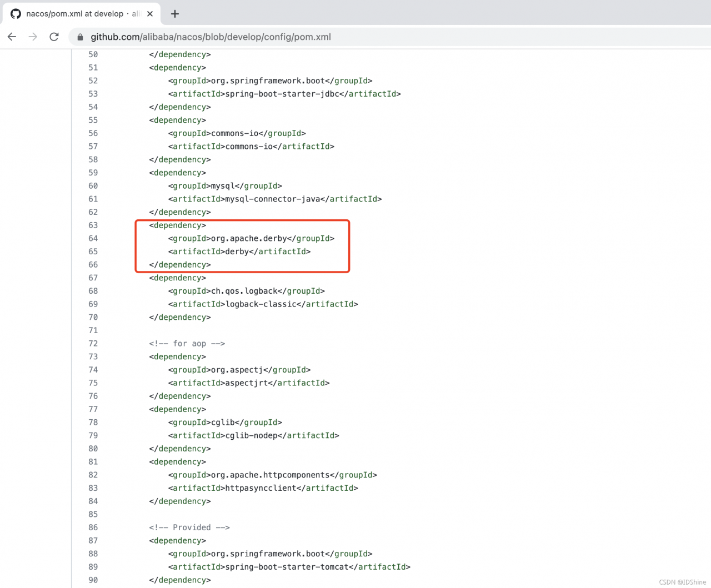Select line number 79
The image size is (711, 588).
(93, 435)
